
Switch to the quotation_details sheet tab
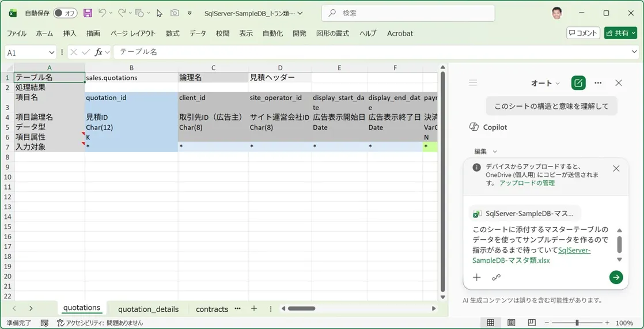[148, 309]
